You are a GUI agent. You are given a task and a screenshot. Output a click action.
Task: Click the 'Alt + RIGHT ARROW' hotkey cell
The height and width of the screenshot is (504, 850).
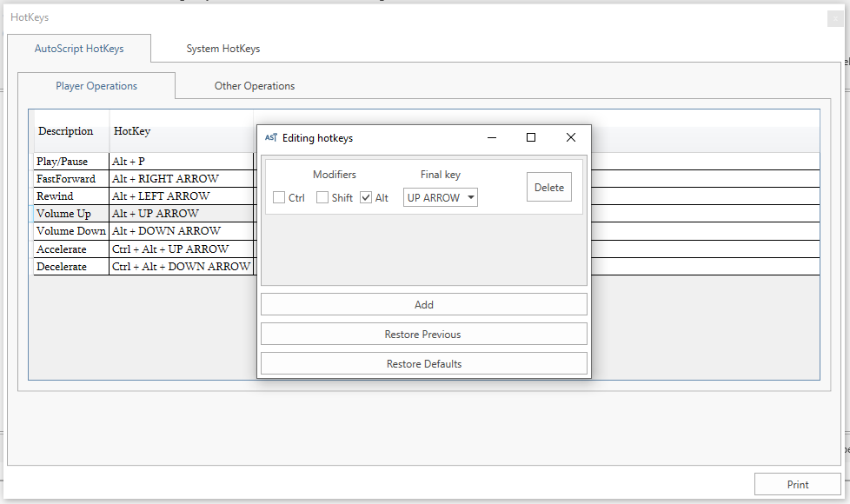182,179
